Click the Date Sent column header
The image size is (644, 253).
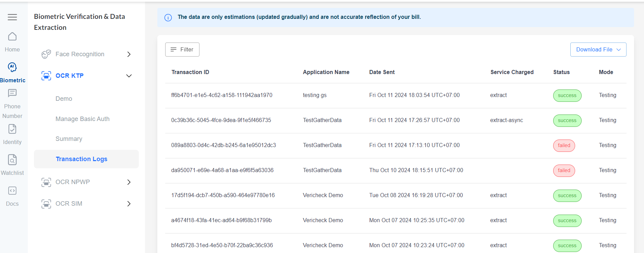click(382, 72)
